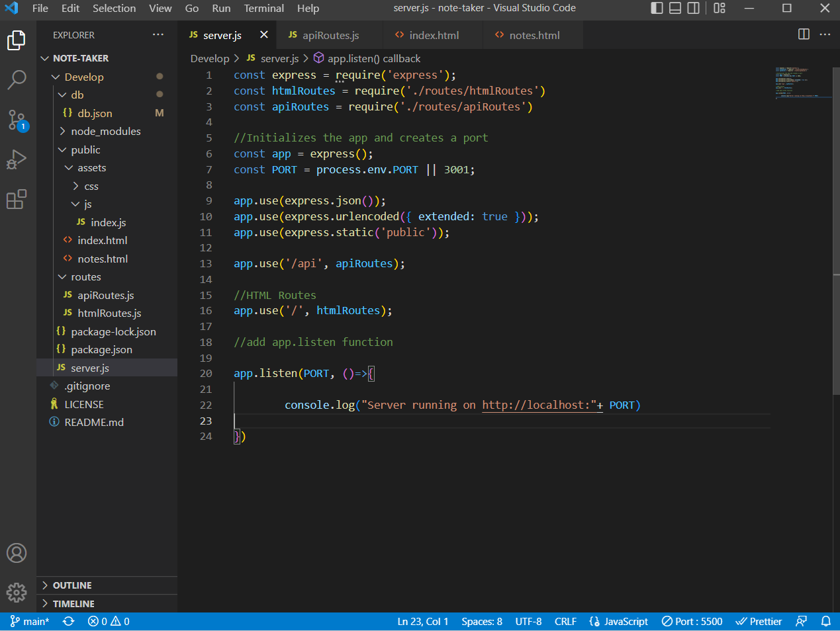Screen dimensions: 840x631
Task: Open the Search panel in the activity bar
Action: click(x=16, y=79)
